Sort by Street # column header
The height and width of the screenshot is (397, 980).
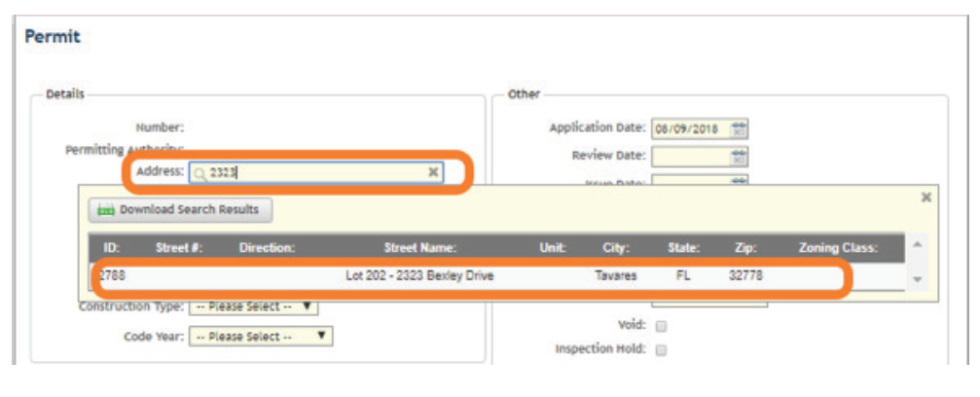(x=181, y=248)
